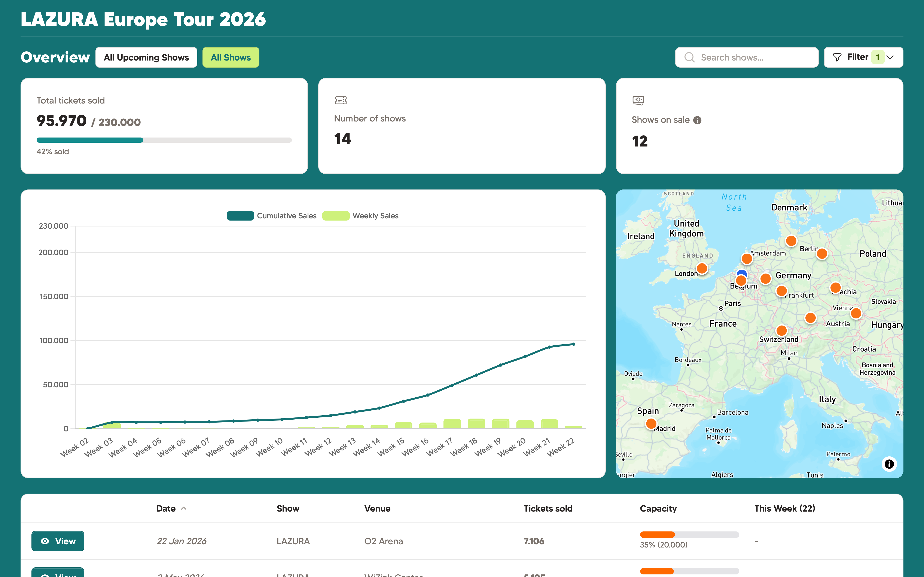
Task: Click Week 21 cumulative data point
Action: (549, 347)
